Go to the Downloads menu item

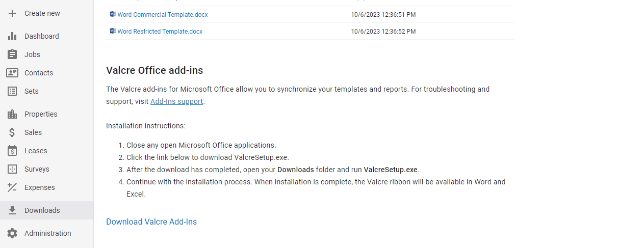point(47,210)
